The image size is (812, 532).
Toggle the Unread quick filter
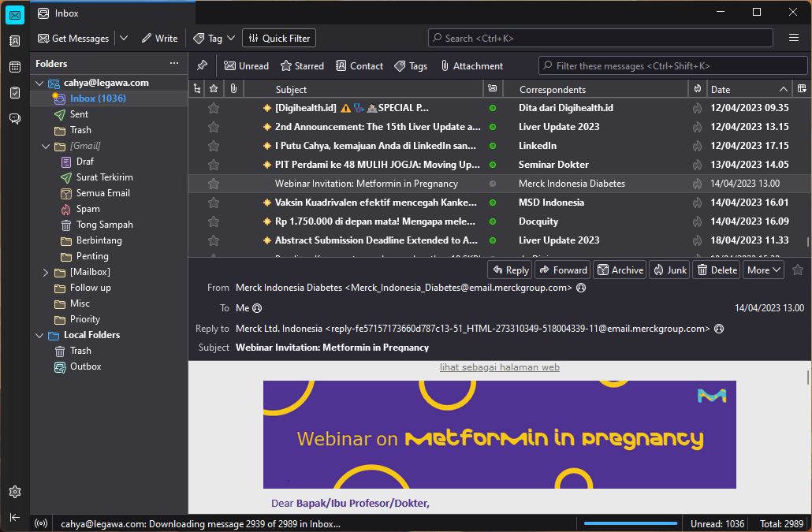pyautogui.click(x=246, y=66)
